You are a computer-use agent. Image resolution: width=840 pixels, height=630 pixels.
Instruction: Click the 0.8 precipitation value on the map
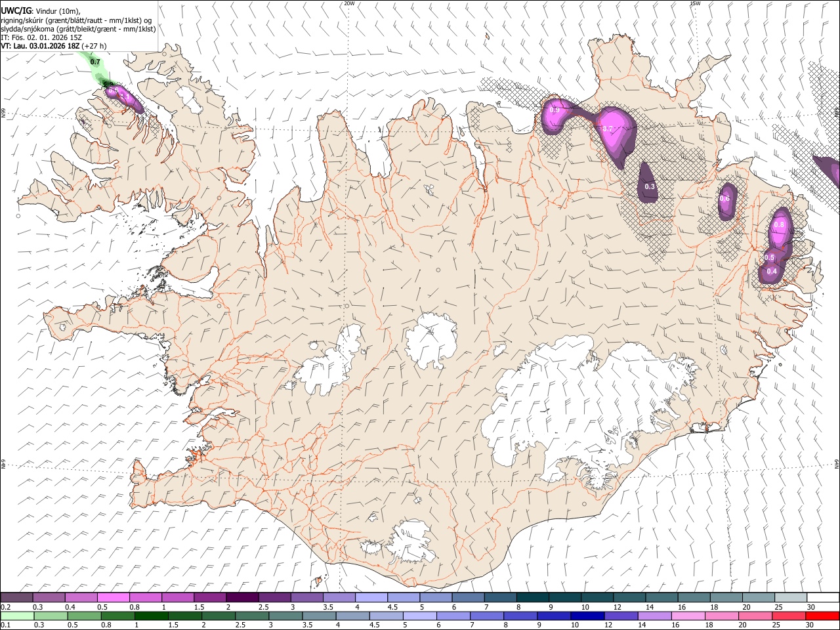coord(779,224)
